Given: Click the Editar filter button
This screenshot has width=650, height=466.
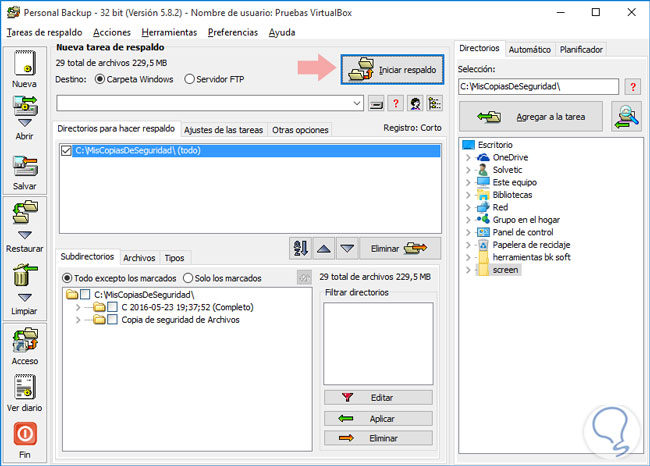Looking at the screenshot, I should click(378, 398).
